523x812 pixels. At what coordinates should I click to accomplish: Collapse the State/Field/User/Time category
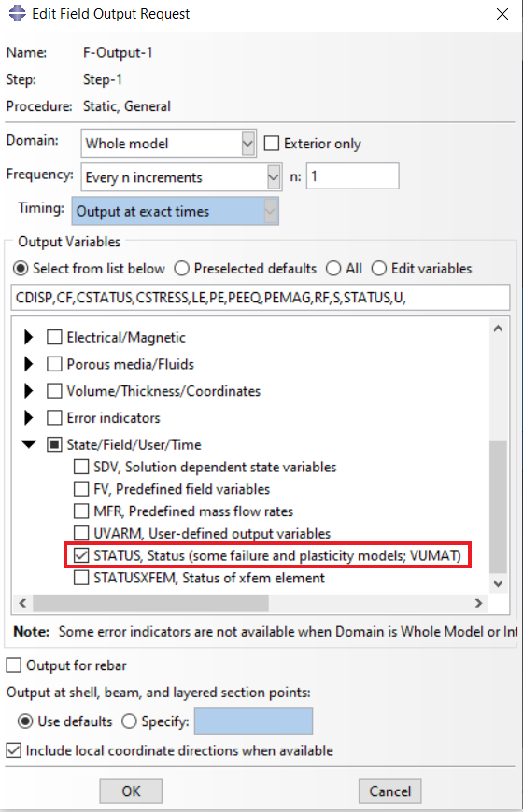point(29,444)
